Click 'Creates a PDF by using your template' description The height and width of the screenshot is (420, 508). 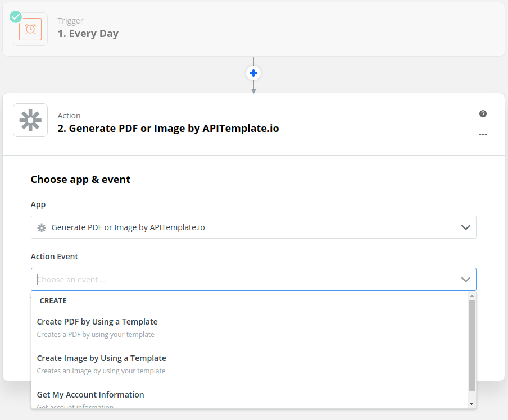(x=96, y=335)
